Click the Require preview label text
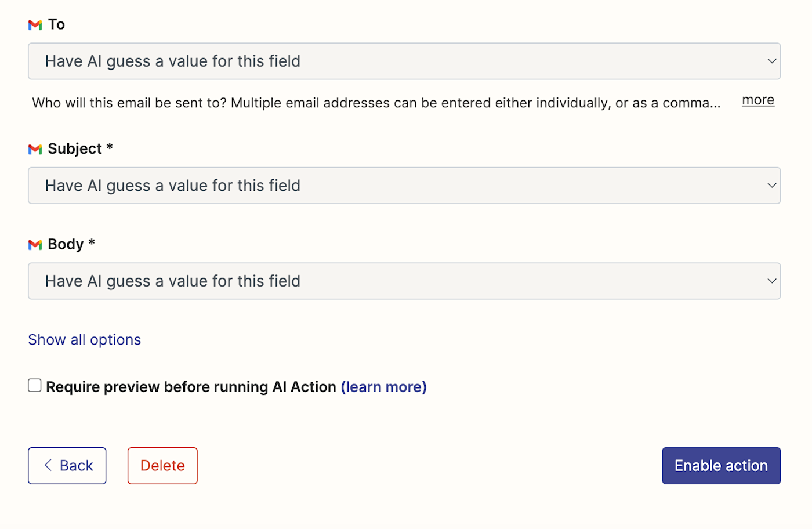 pyautogui.click(x=191, y=387)
